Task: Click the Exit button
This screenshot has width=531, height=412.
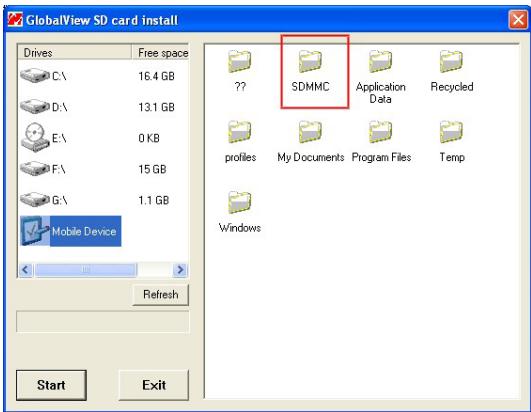Action: [154, 385]
